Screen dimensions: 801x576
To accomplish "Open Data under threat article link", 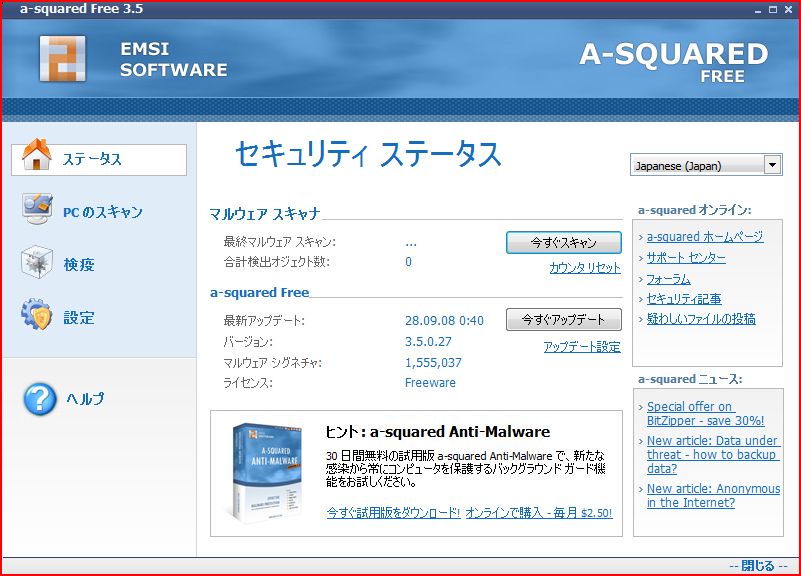I will pyautogui.click(x=713, y=454).
